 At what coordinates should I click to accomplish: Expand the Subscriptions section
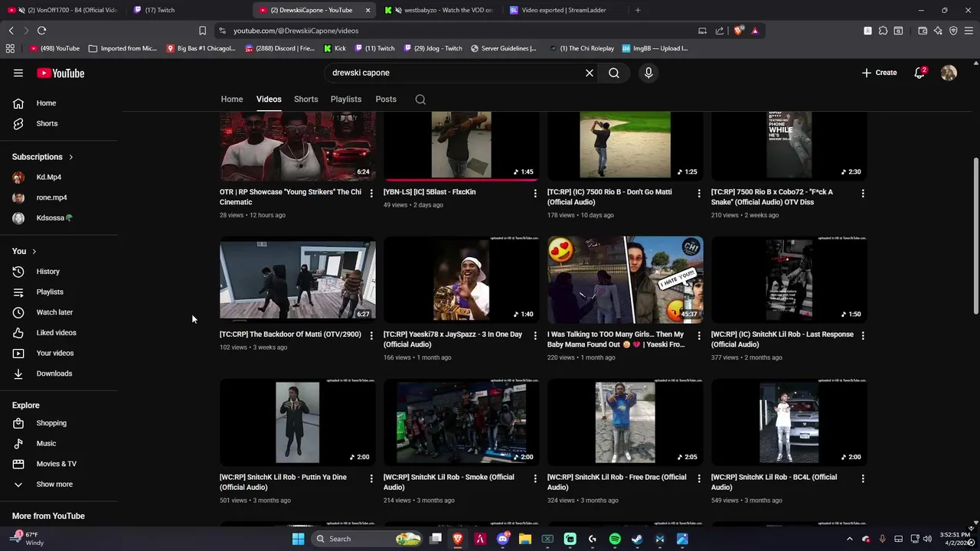tap(43, 157)
